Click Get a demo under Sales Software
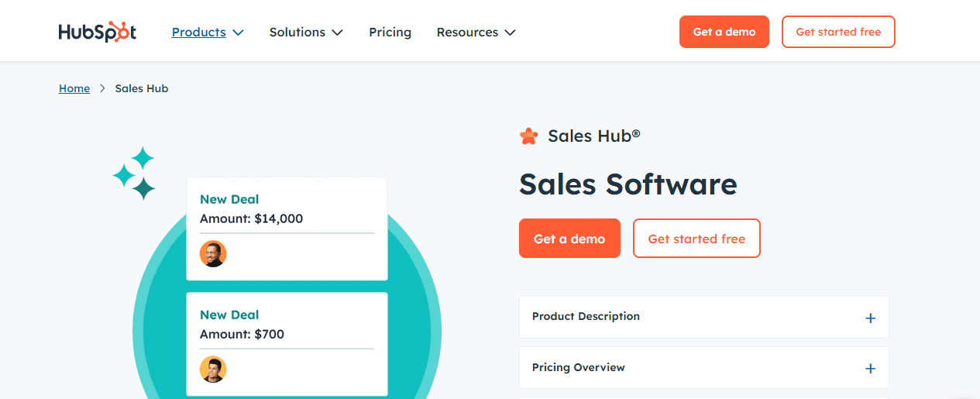 coord(569,239)
